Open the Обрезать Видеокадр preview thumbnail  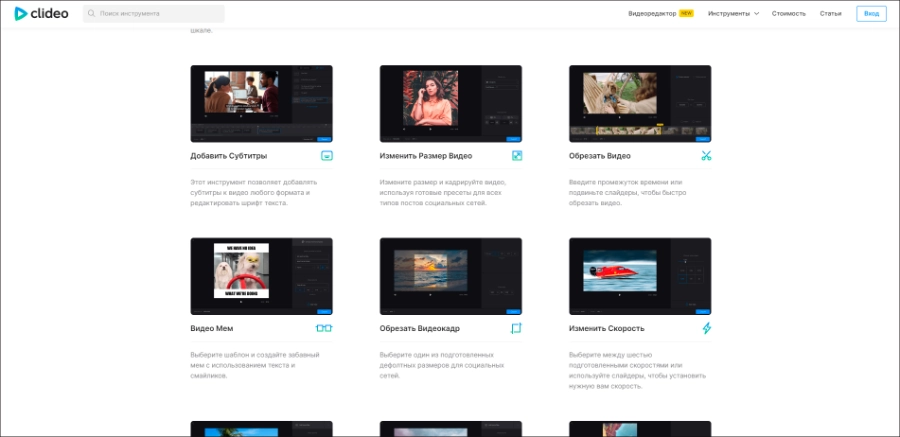451,276
